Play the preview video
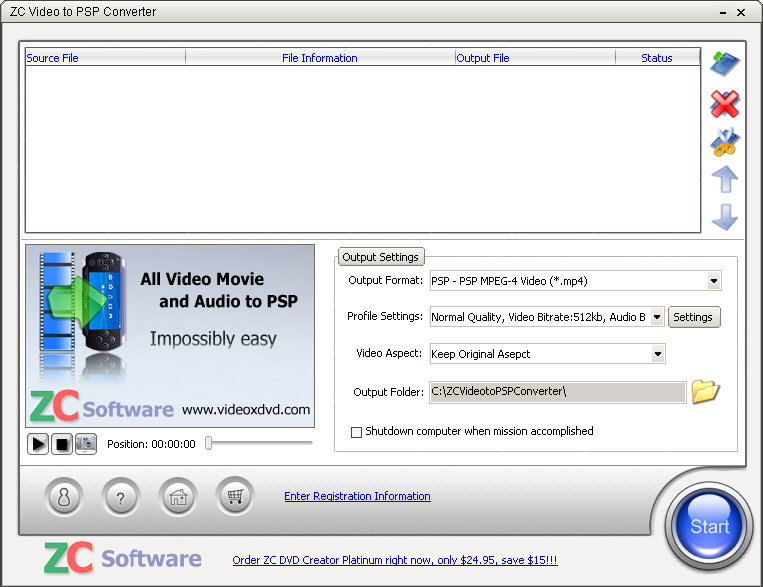The width and height of the screenshot is (763, 587). click(x=38, y=444)
